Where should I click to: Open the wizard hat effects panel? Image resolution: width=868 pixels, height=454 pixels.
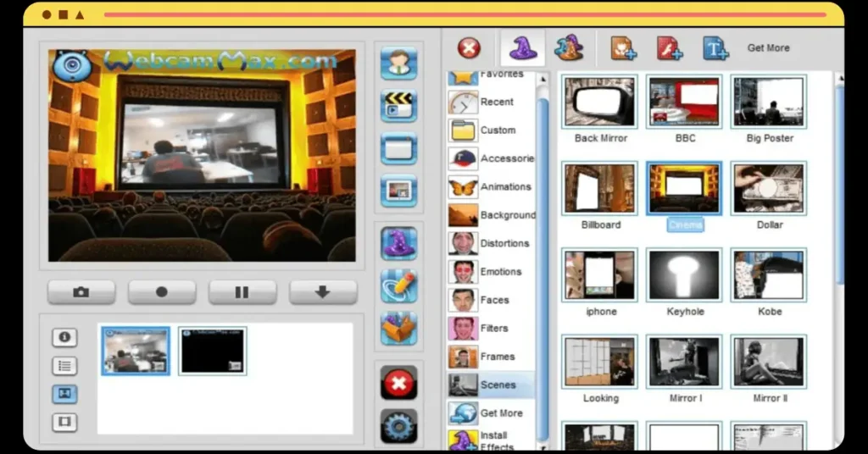tap(398, 243)
